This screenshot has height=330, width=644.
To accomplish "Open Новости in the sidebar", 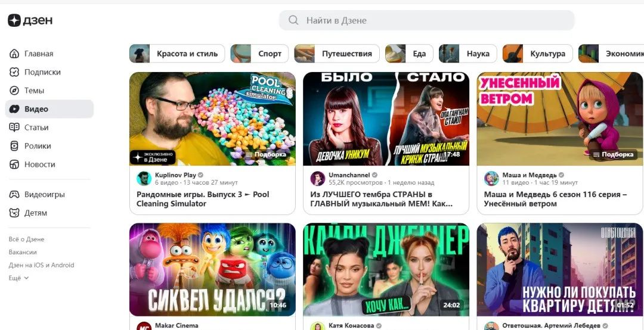I will (x=49, y=164).
